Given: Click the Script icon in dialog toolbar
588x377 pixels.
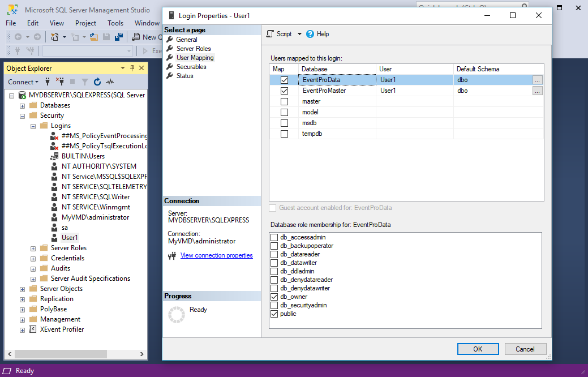Looking at the screenshot, I should click(270, 34).
